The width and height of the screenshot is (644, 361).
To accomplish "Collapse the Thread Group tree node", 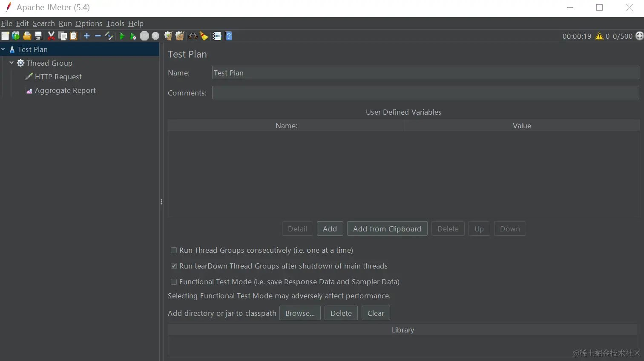I will 11,63.
